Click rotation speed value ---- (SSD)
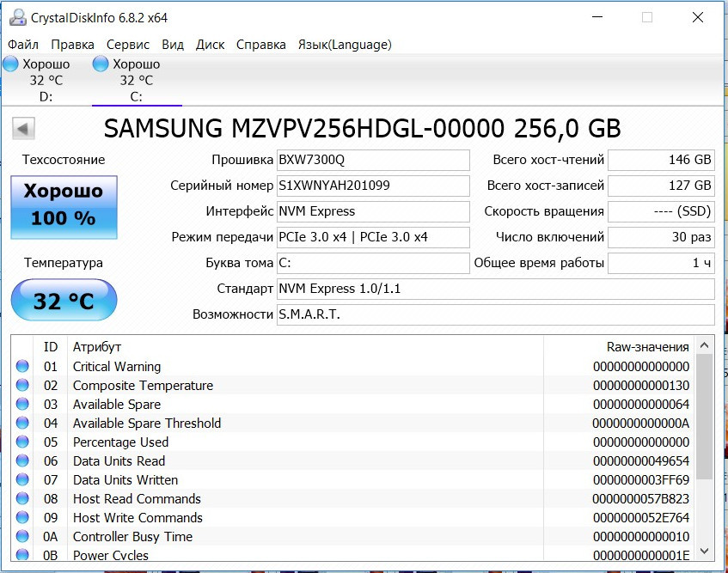This screenshot has width=728, height=573. pos(661,211)
